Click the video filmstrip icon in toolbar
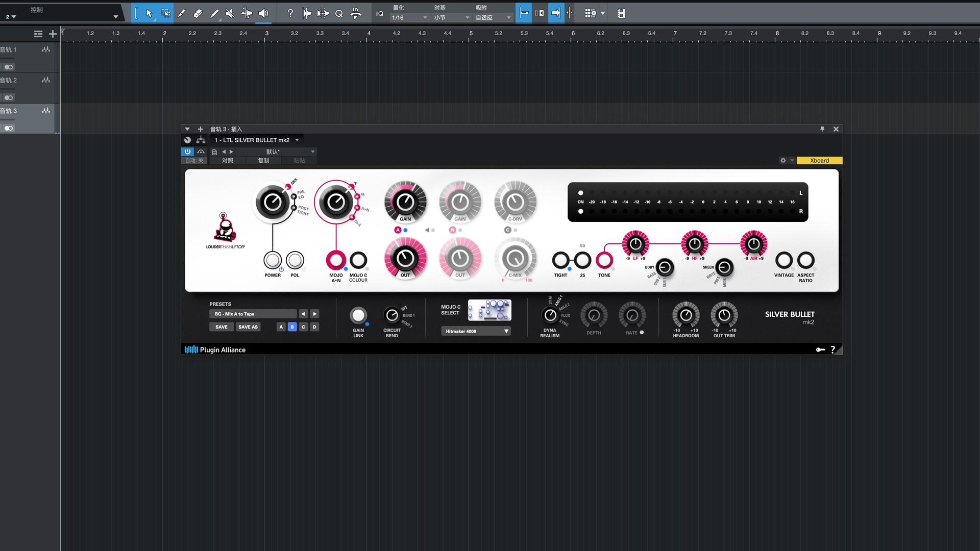This screenshot has width=980, height=551. (x=621, y=13)
